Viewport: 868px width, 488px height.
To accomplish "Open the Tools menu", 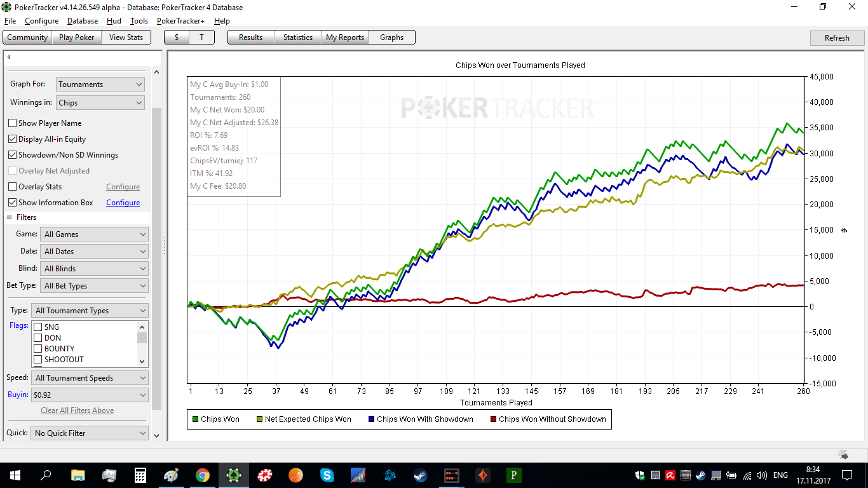I will point(139,21).
